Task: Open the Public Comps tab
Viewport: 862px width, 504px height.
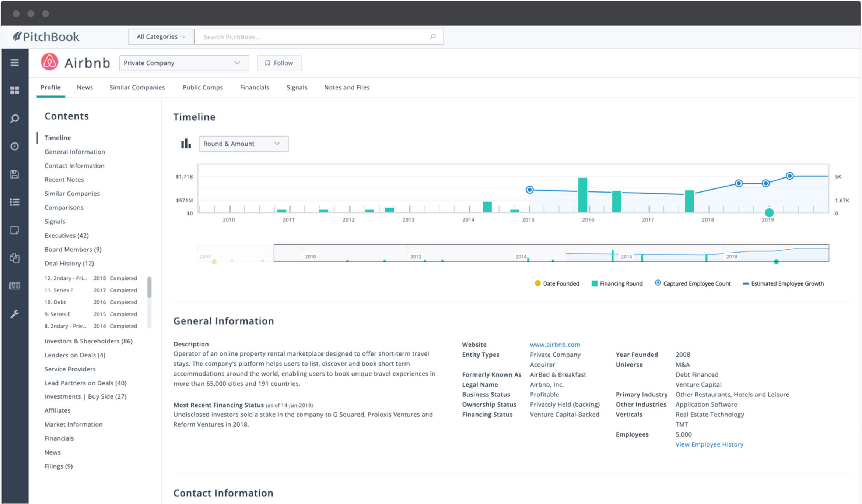Action: coord(203,87)
